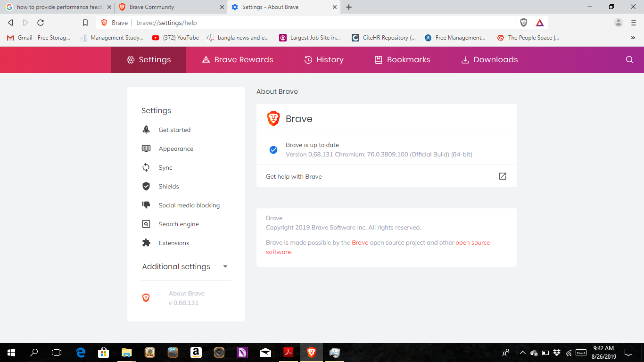Click the Sync arrows icon in sidebar

coord(146,167)
